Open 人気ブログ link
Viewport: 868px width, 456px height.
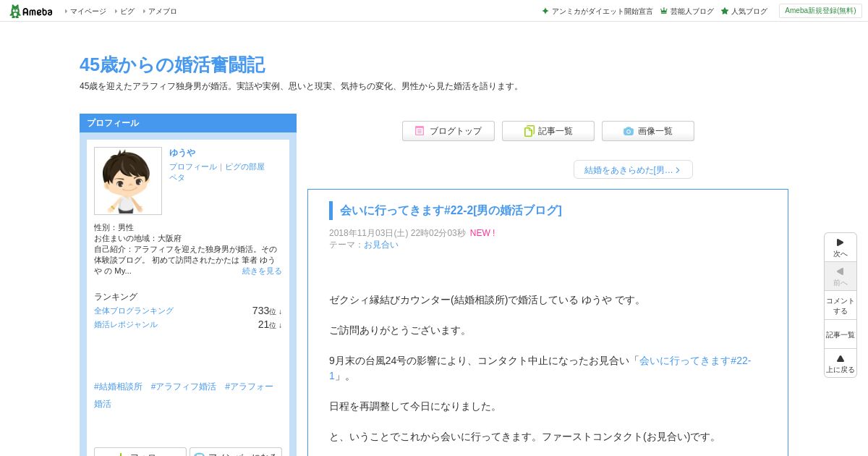point(749,12)
